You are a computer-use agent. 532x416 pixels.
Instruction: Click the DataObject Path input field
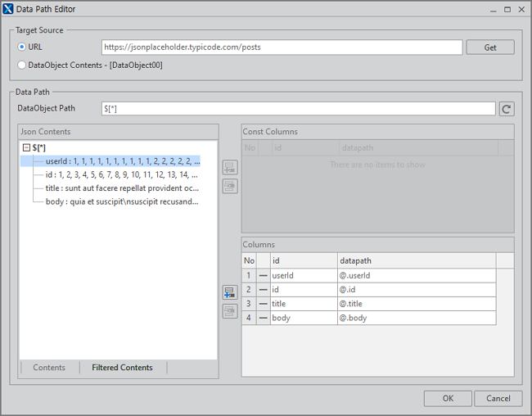(298, 109)
